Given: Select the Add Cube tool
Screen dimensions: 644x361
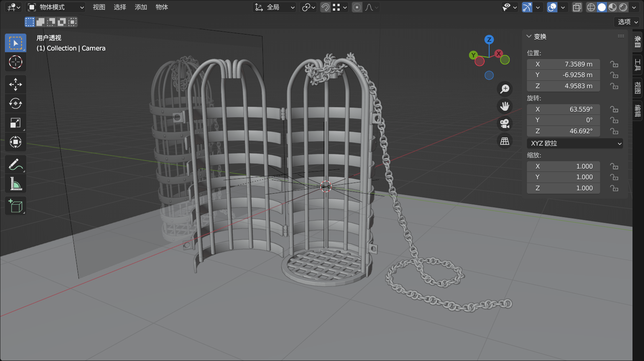Looking at the screenshot, I should pos(16,206).
